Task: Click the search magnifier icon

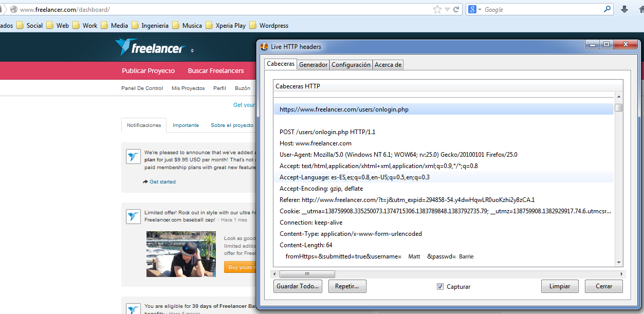Action: point(607,9)
